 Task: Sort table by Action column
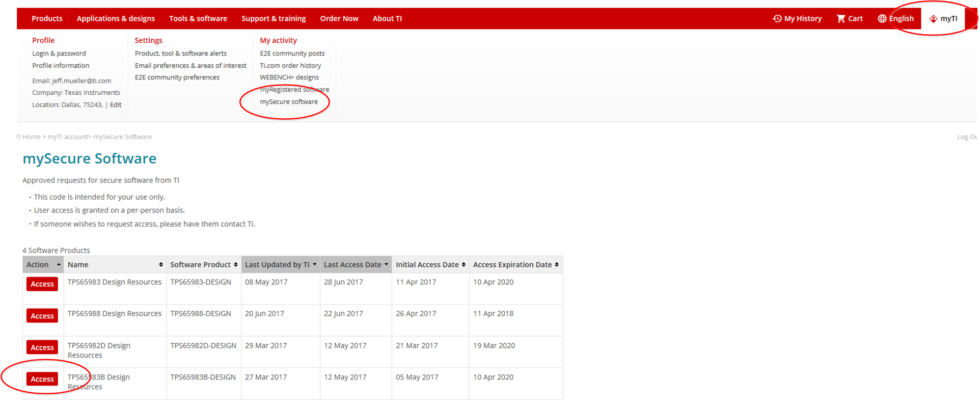[43, 265]
